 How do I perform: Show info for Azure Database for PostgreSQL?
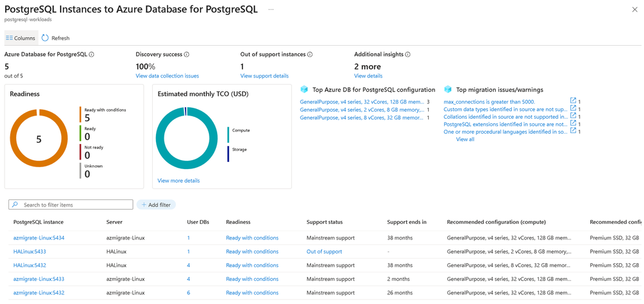point(92,54)
